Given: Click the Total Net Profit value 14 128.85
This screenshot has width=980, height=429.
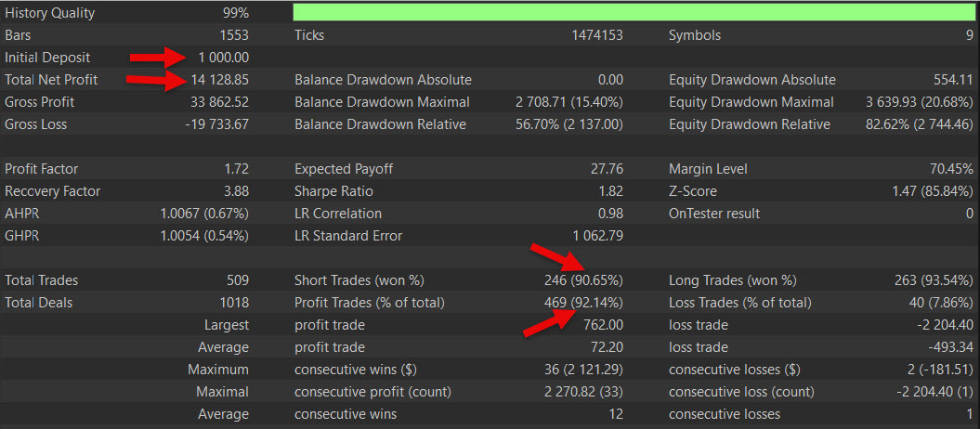Looking at the screenshot, I should tap(217, 80).
